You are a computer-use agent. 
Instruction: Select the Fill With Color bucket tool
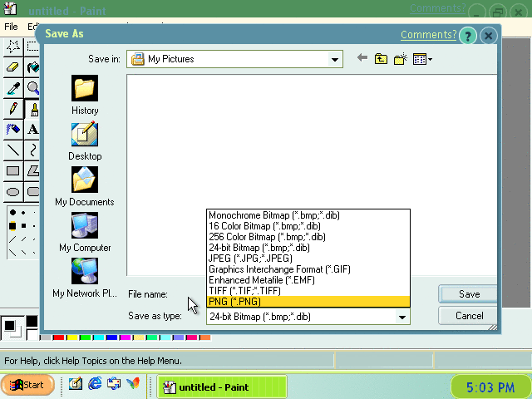[x=32, y=67]
